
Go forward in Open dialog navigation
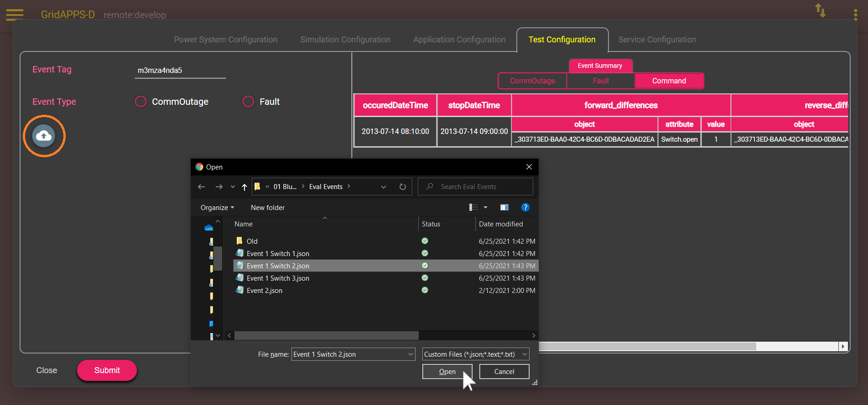(219, 187)
